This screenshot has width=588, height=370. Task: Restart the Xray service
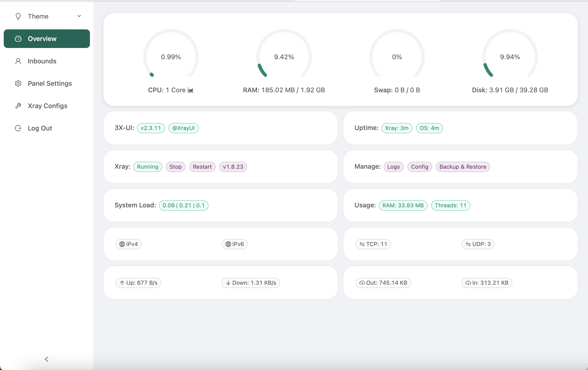coord(202,167)
